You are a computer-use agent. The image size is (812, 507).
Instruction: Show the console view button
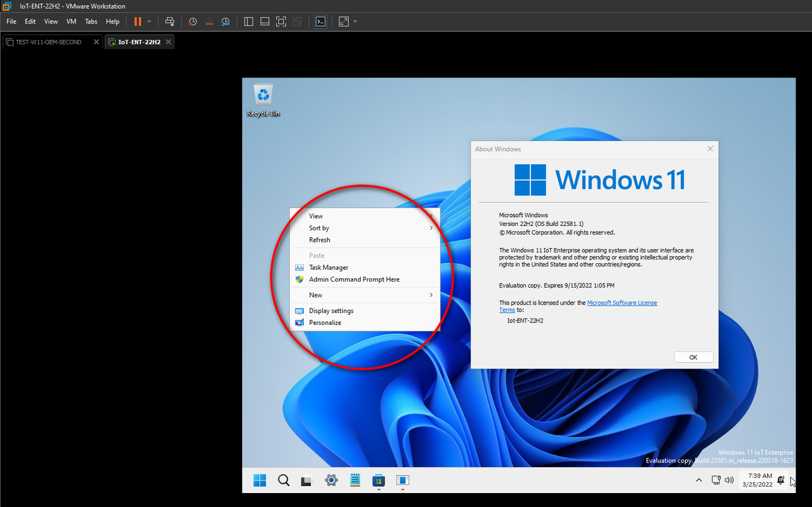click(320, 22)
